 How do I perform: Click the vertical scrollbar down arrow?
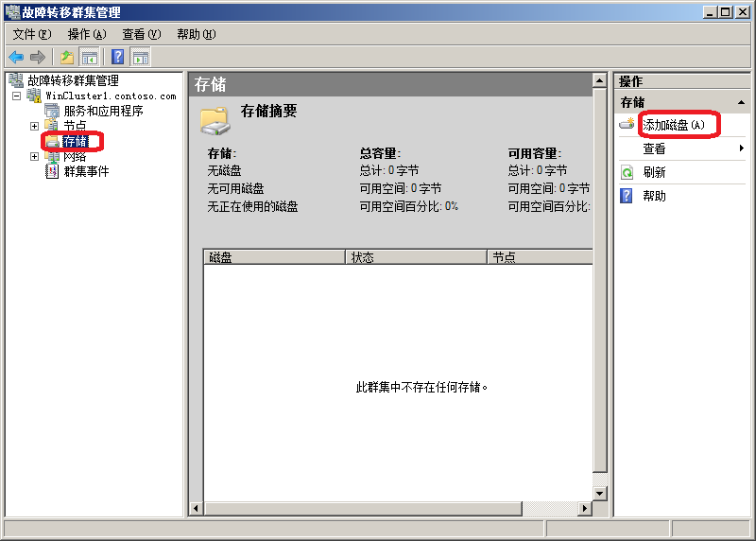(599, 493)
